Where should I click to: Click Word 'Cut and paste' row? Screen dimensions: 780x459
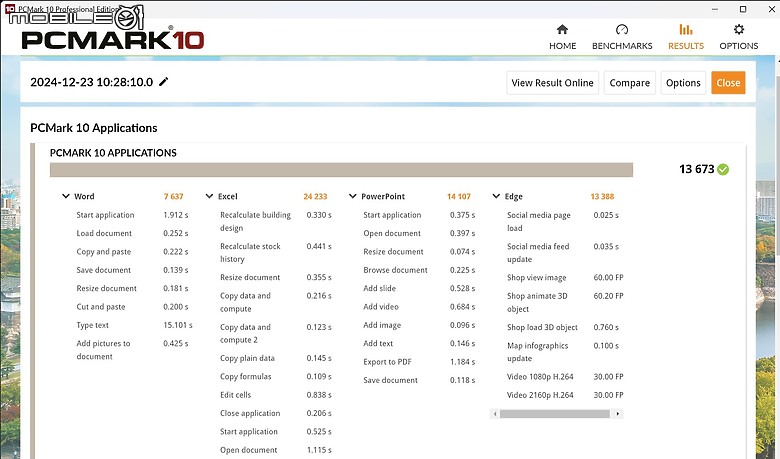(x=133, y=307)
